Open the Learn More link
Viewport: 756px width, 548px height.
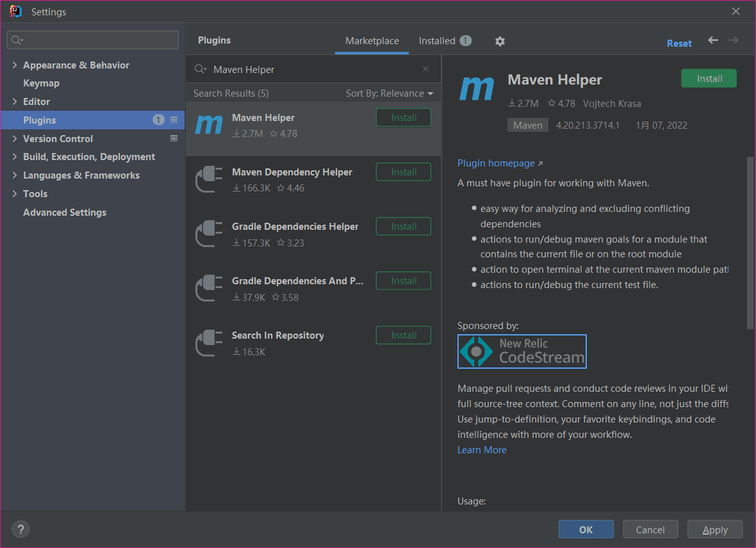point(482,450)
